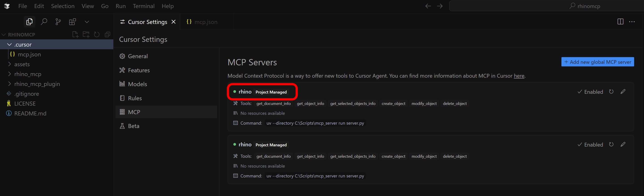Collapse all folders in explorer
644x196 pixels.
point(107,34)
